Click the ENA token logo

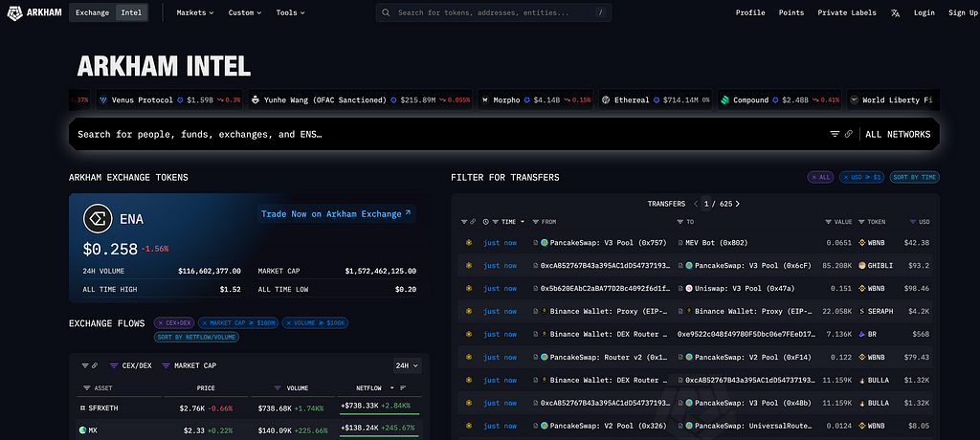[98, 219]
